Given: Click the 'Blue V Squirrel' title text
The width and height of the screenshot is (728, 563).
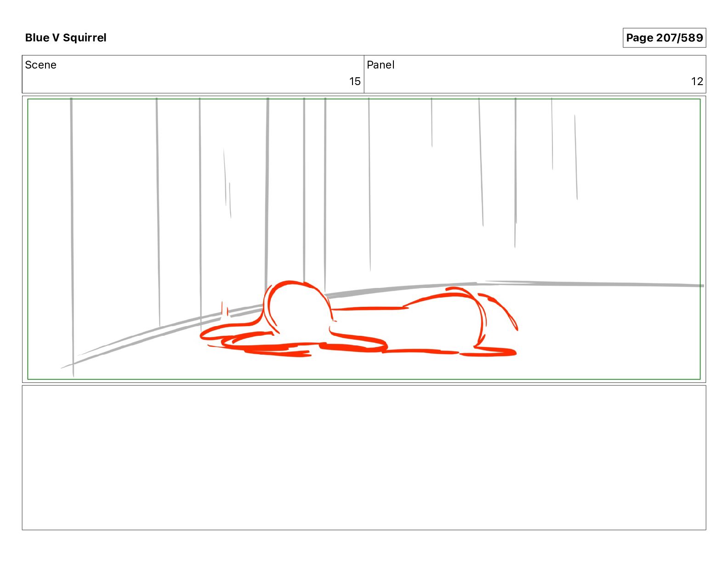Looking at the screenshot, I should pyautogui.click(x=66, y=38).
